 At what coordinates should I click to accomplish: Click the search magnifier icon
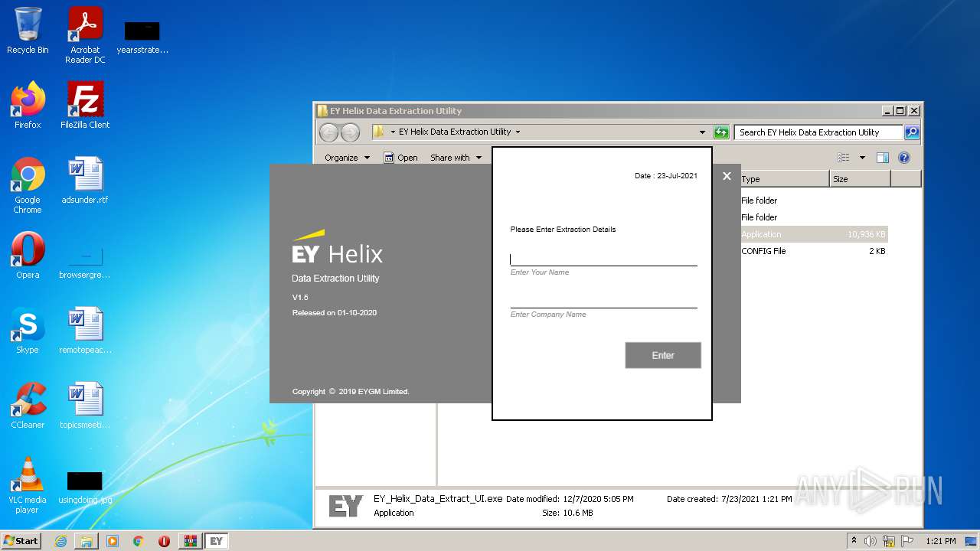pyautogui.click(x=911, y=132)
